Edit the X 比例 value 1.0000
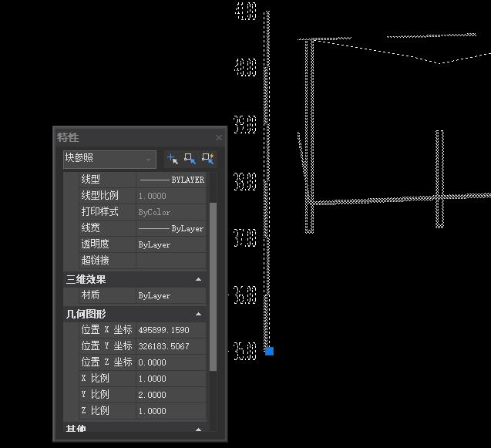This screenshot has width=491, height=448. point(171,379)
